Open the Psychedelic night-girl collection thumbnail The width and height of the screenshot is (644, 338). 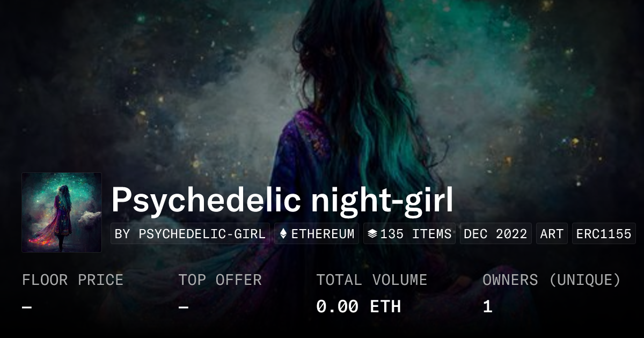coord(62,212)
